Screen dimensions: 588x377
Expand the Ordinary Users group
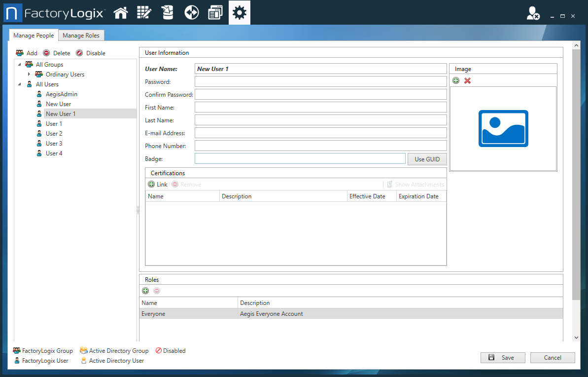(29, 74)
